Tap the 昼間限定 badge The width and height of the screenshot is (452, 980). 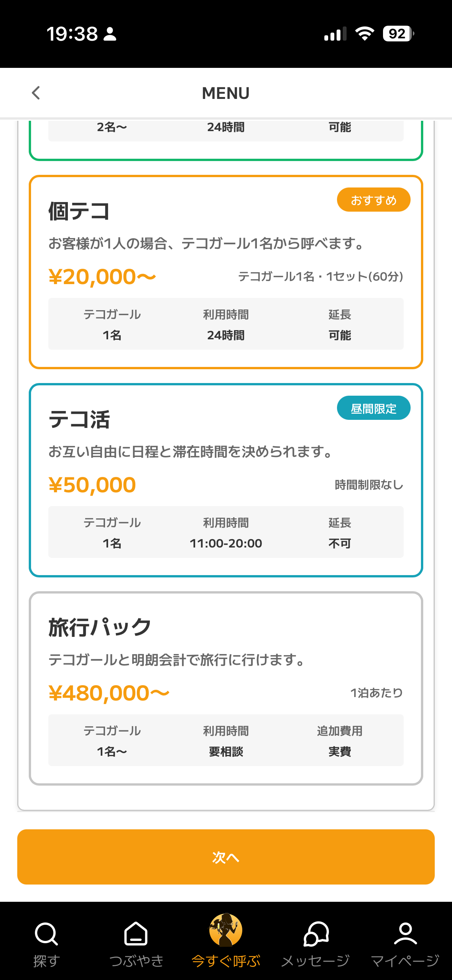[x=373, y=408]
